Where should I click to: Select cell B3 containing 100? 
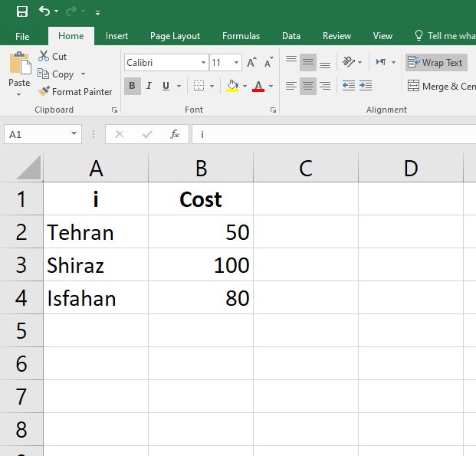coord(201,265)
